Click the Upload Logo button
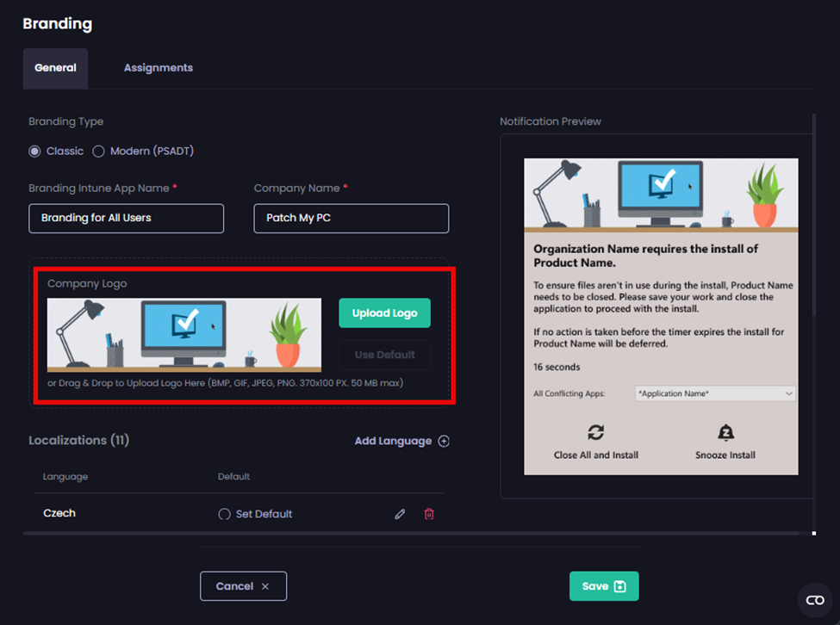The image size is (840, 625). click(384, 313)
